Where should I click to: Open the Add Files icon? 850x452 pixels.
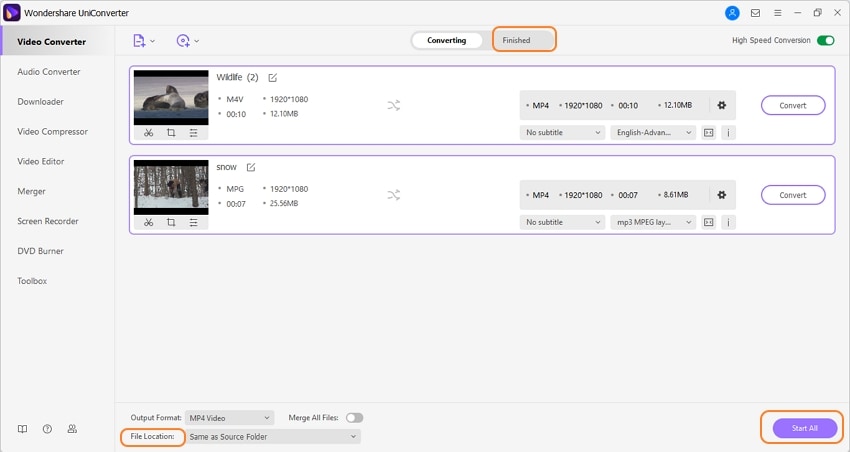(x=139, y=41)
